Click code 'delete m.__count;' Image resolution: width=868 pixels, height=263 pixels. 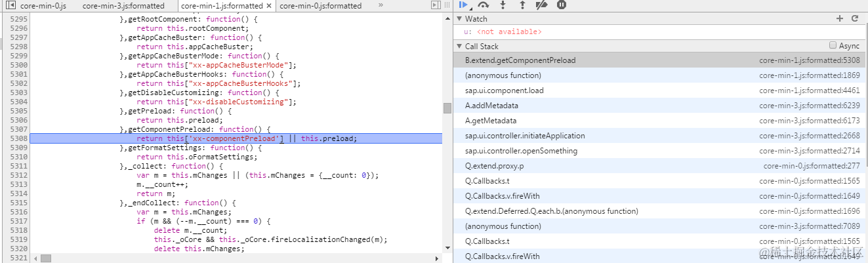tap(190, 230)
